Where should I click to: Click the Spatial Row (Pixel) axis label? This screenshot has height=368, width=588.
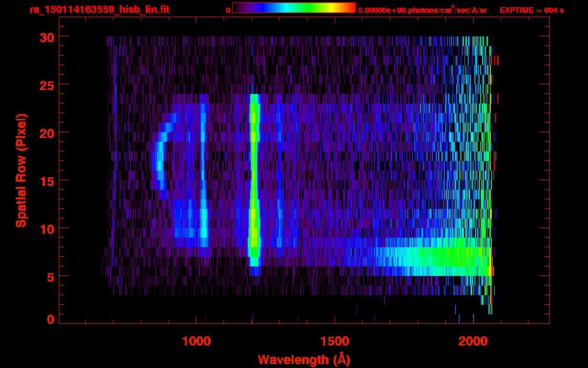pyautogui.click(x=21, y=170)
